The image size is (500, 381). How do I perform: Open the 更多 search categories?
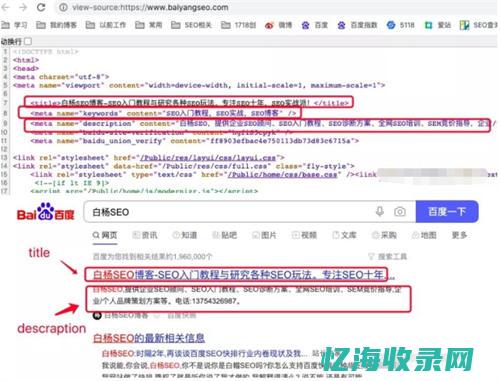click(x=459, y=235)
